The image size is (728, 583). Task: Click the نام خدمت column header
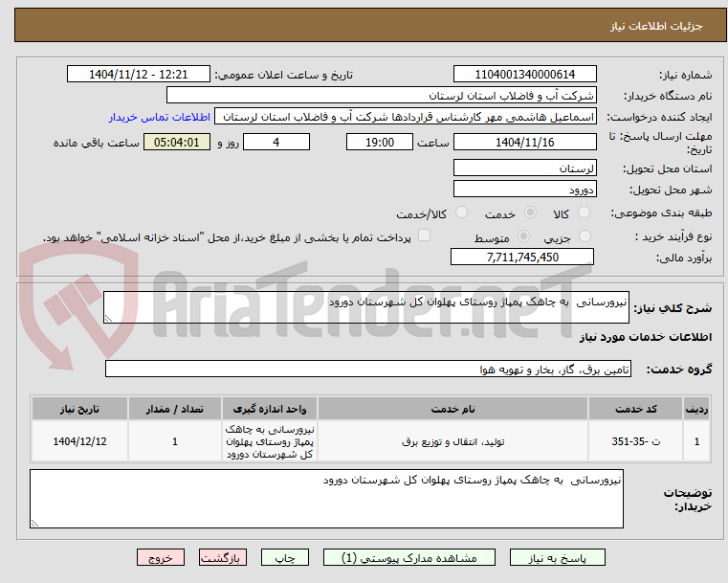pos(452,409)
